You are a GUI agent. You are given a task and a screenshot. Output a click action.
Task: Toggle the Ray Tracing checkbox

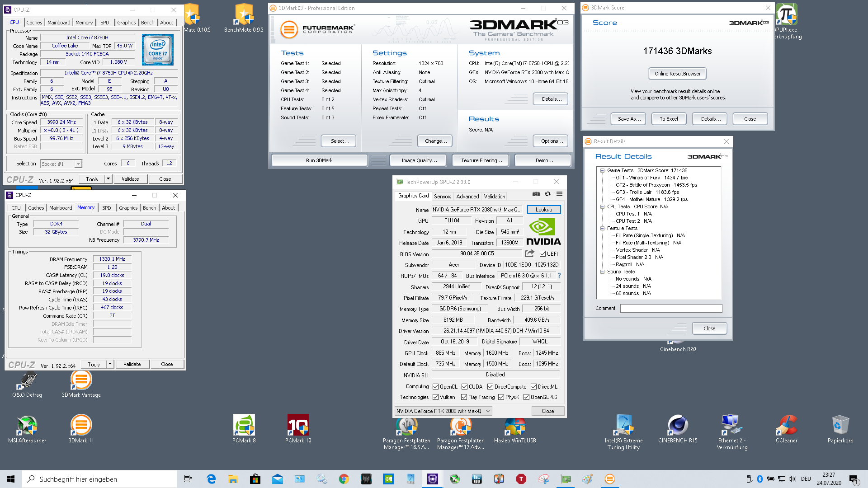tap(464, 397)
